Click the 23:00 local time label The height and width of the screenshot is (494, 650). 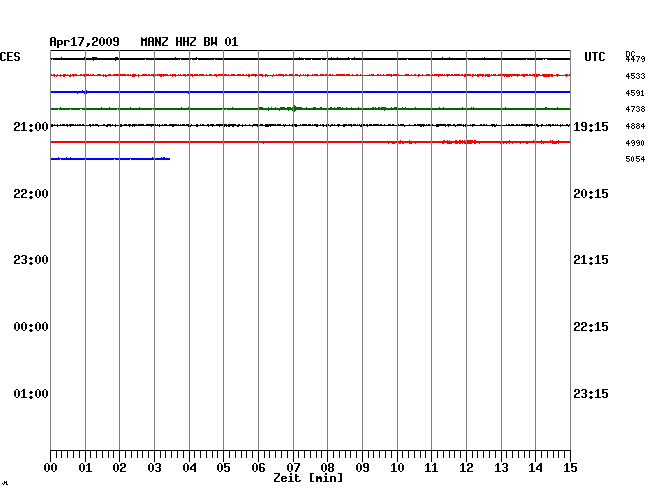point(31,260)
